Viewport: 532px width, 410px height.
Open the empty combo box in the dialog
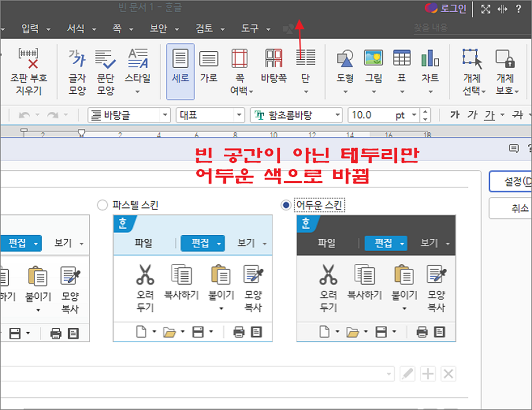(198, 374)
